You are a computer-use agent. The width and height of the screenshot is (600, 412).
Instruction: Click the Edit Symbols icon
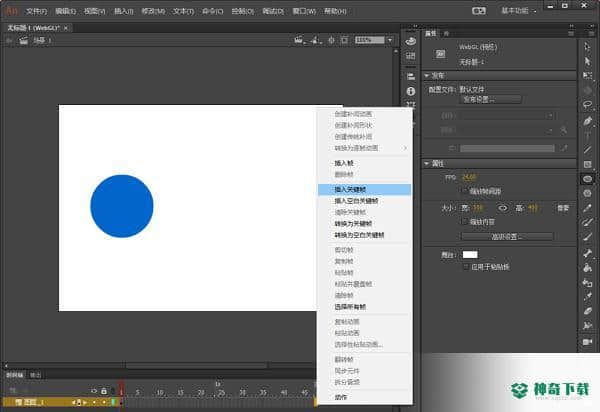[x=316, y=40]
